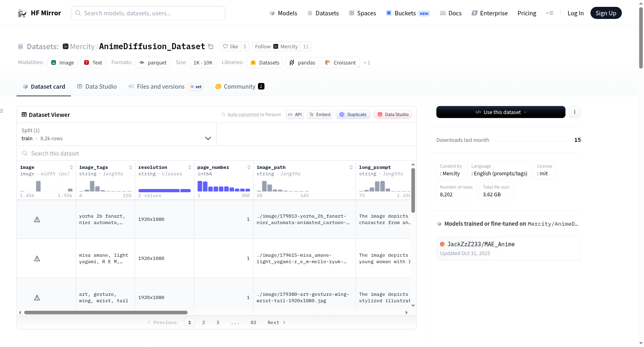Click the table's vertical scrollbar thumb

pyautogui.click(x=413, y=190)
